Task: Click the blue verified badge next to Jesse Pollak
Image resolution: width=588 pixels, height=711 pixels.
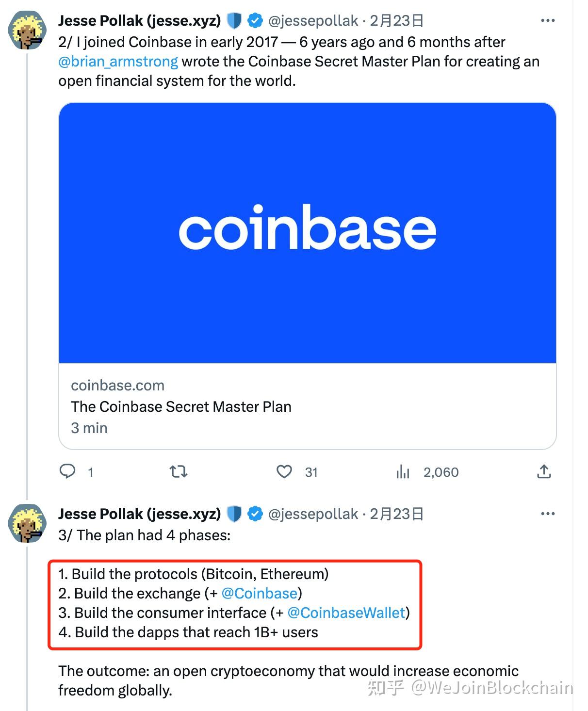Action: pos(254,20)
